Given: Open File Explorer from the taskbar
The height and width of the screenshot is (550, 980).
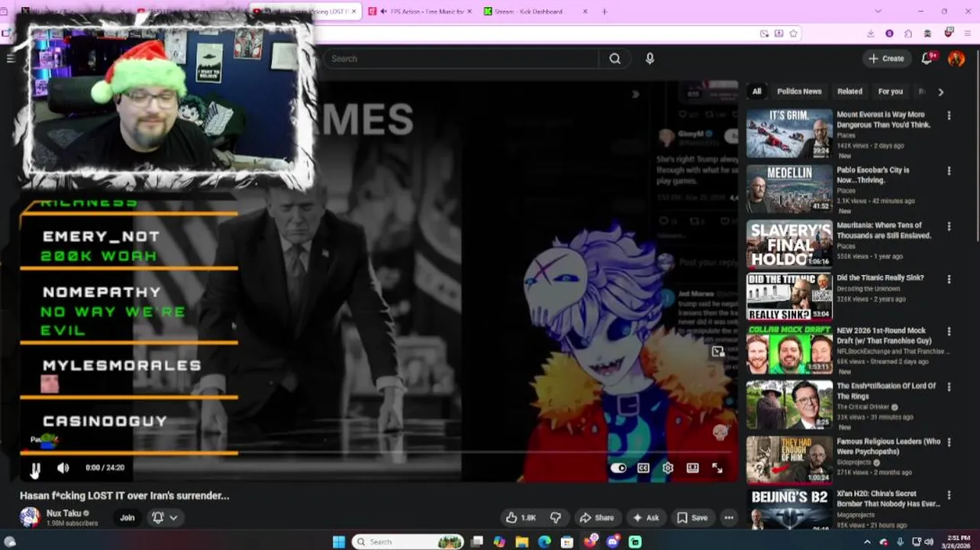Looking at the screenshot, I should [x=521, y=542].
